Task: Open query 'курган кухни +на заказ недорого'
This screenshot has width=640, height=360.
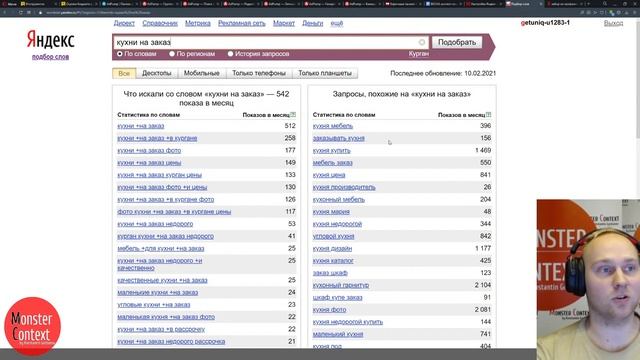Action: click(x=165, y=236)
